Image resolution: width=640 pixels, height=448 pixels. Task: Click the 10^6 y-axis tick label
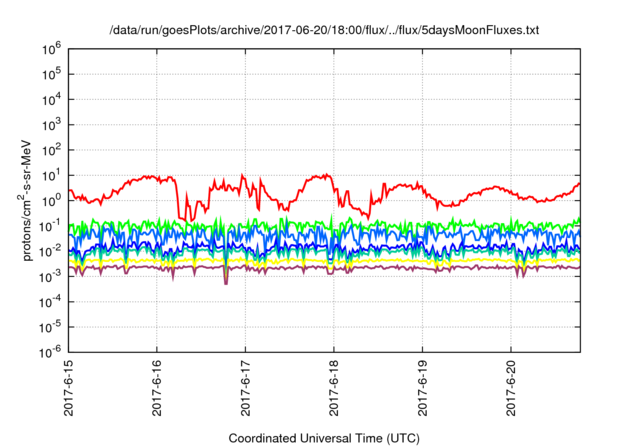pyautogui.click(x=51, y=49)
